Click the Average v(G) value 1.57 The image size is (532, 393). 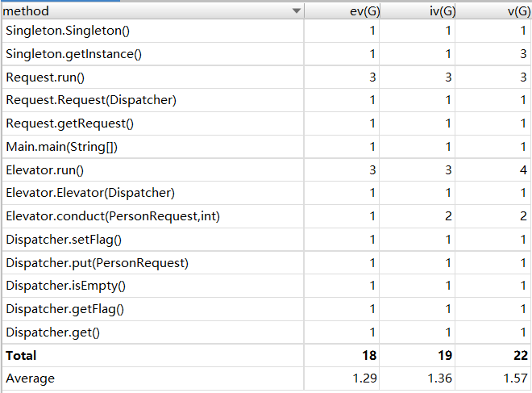516,378
